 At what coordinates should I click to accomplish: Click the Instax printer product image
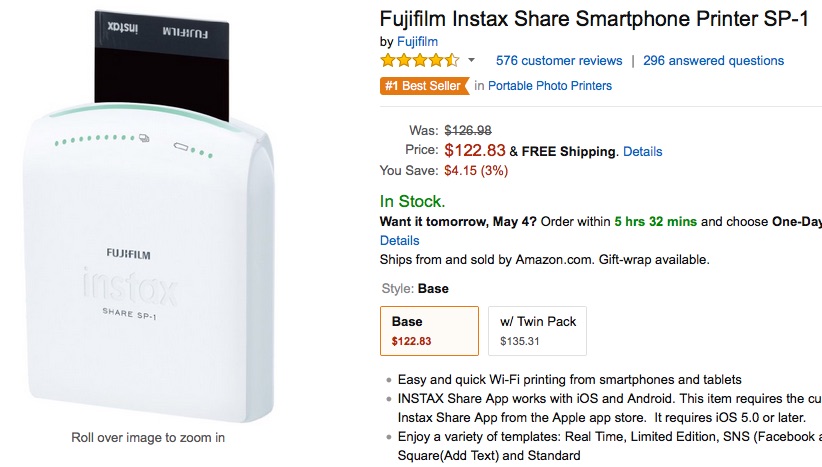click(149, 216)
